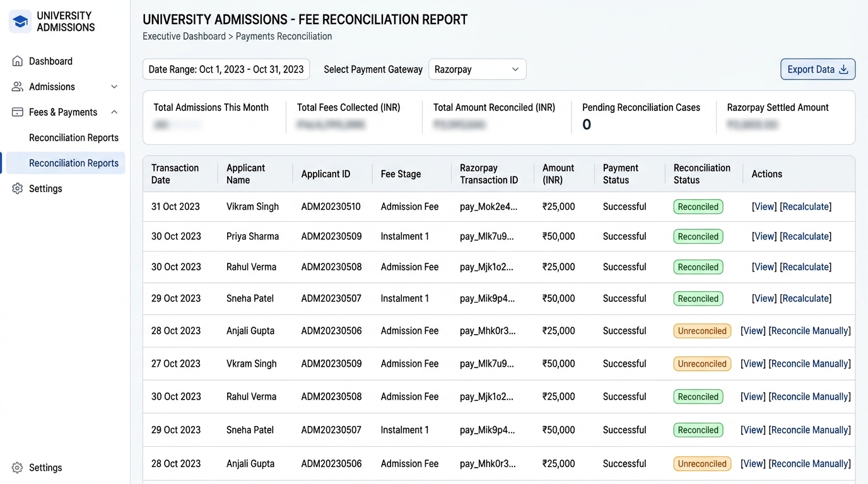
Task: Click the Settings gear right below Reconciliation Reports
Action: pyautogui.click(x=18, y=188)
